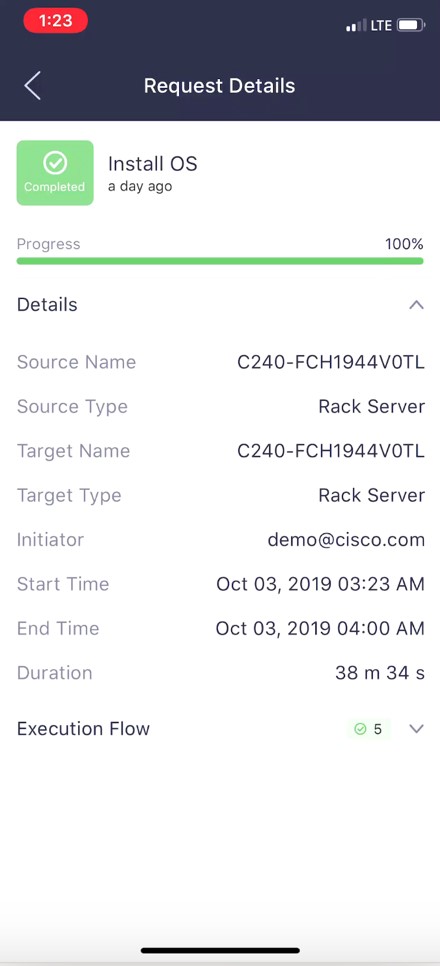440x966 pixels.
Task: Tap the LTE network indicator
Action: 381,26
